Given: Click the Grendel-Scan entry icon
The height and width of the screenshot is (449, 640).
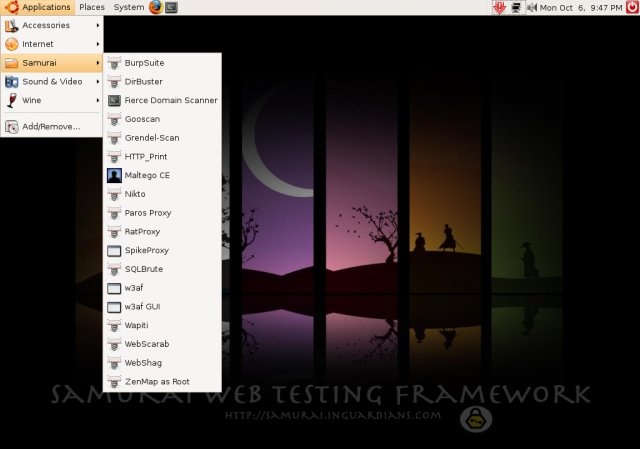Looking at the screenshot, I should 114,138.
